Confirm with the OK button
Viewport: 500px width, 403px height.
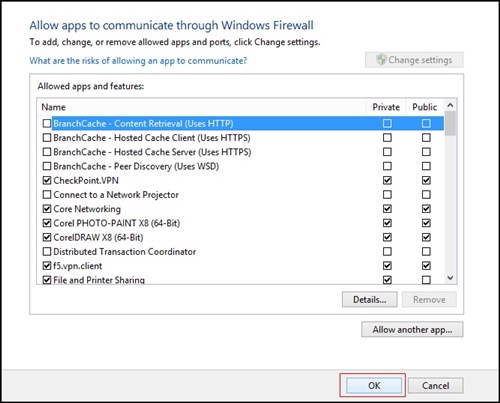coord(374,385)
